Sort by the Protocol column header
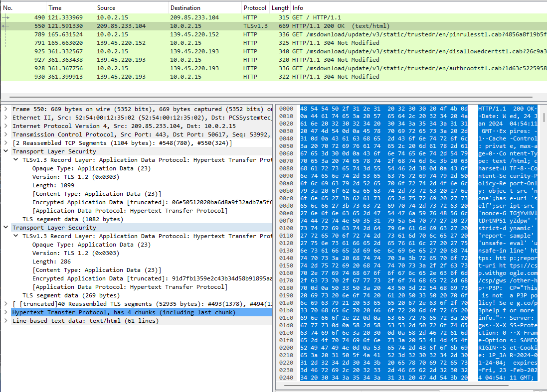The image size is (547, 392). pos(255,7)
